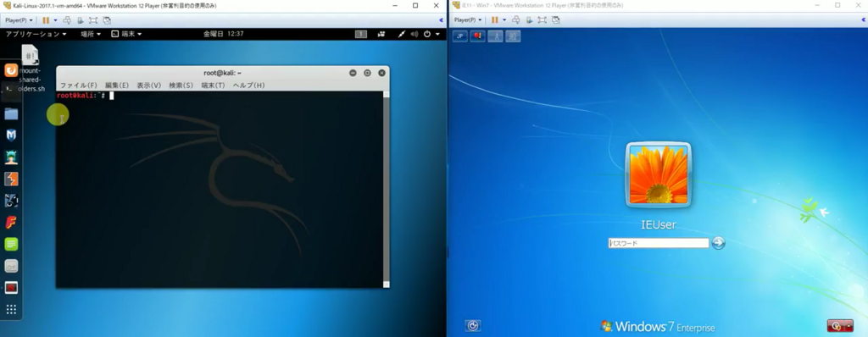
Task: Click the screen recording camera icon in Kali top bar
Action: click(x=381, y=34)
